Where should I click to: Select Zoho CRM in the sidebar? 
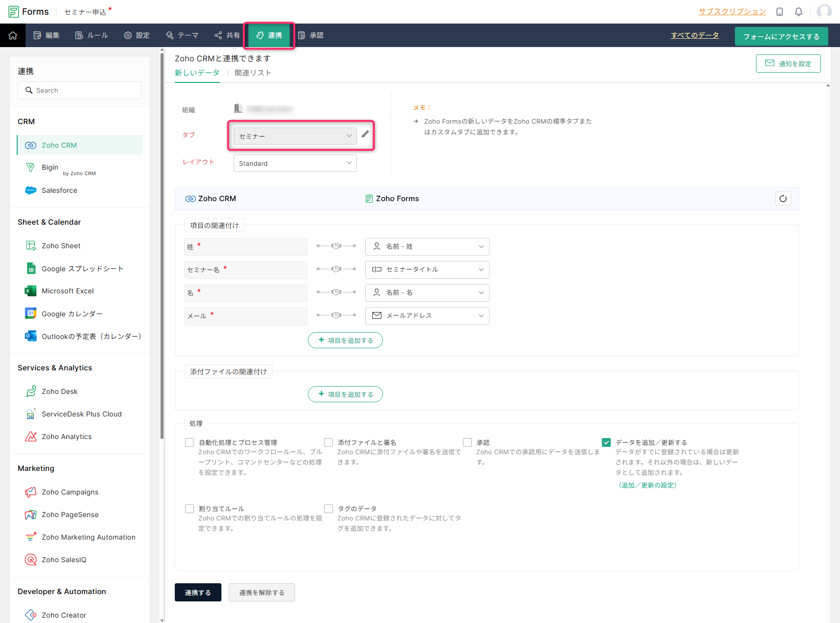[x=80, y=145]
